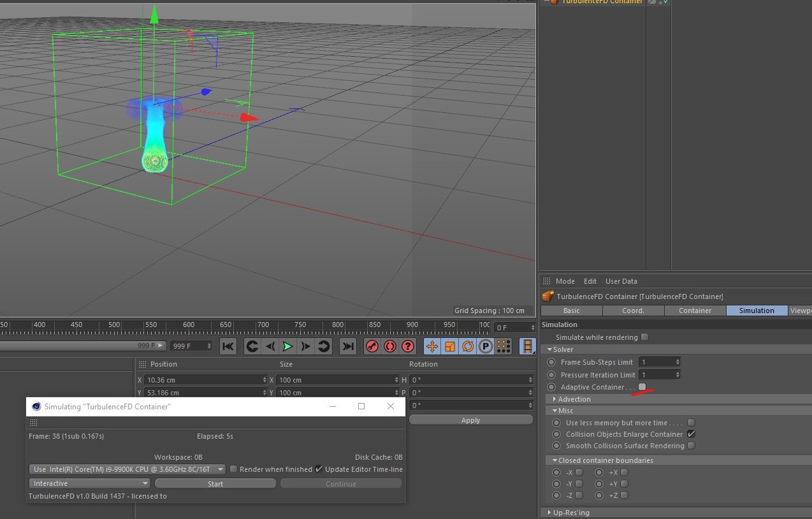This screenshot has width=812, height=519.
Task: Select the Simulation tab
Action: pos(757,311)
